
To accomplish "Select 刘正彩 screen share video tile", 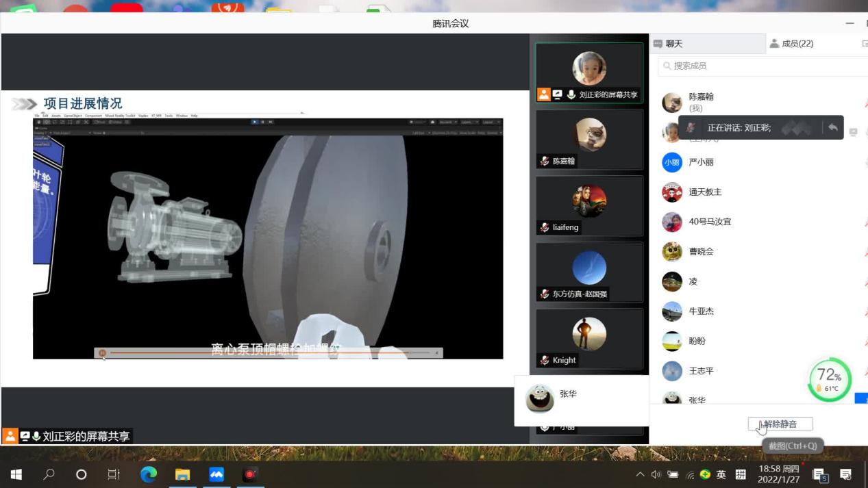I will [589, 72].
